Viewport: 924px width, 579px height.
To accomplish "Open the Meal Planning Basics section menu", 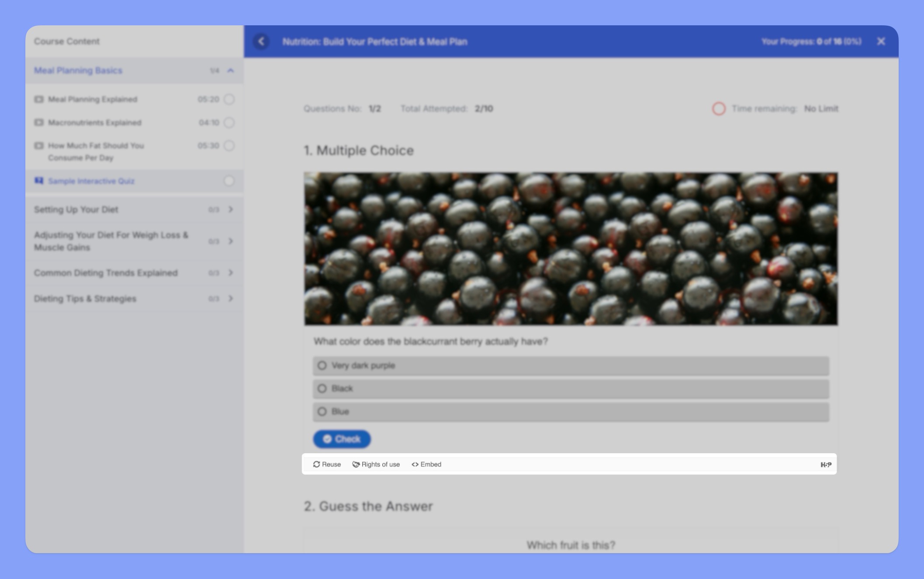I will pyautogui.click(x=229, y=70).
